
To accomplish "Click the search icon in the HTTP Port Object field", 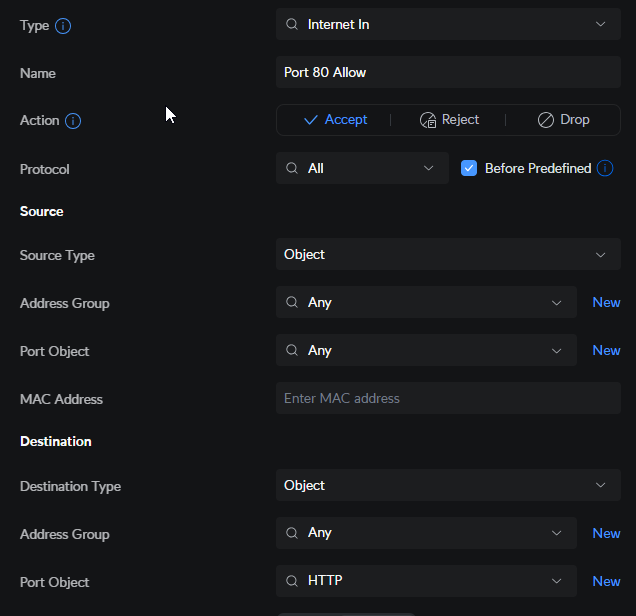I will pyautogui.click(x=292, y=581).
